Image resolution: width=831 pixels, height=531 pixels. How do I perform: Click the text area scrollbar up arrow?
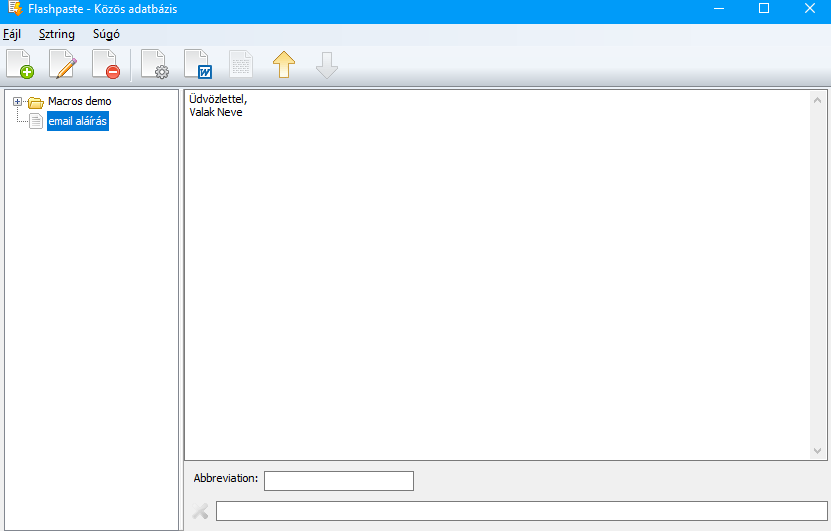point(818,100)
